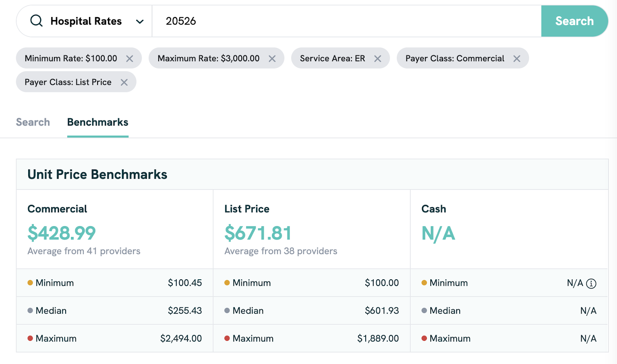The height and width of the screenshot is (364, 617).
Task: Delete the Payer Class List Price filter
Action: pyautogui.click(x=124, y=82)
